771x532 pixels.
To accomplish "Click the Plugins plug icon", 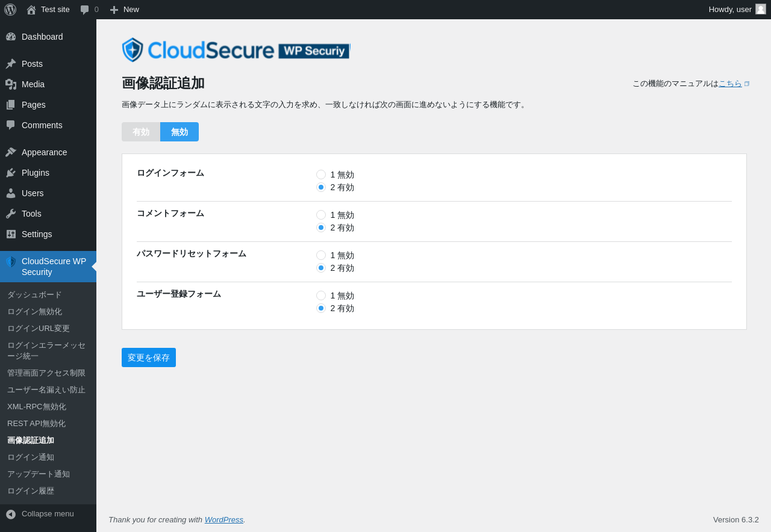I will [11, 173].
